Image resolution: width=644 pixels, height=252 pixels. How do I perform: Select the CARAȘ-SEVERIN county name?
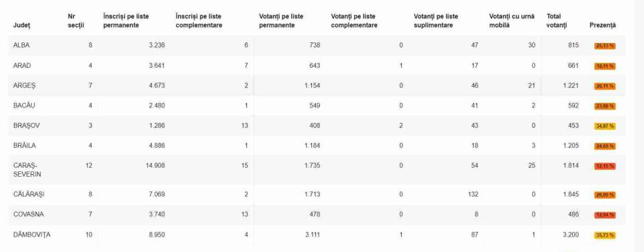coord(27,169)
